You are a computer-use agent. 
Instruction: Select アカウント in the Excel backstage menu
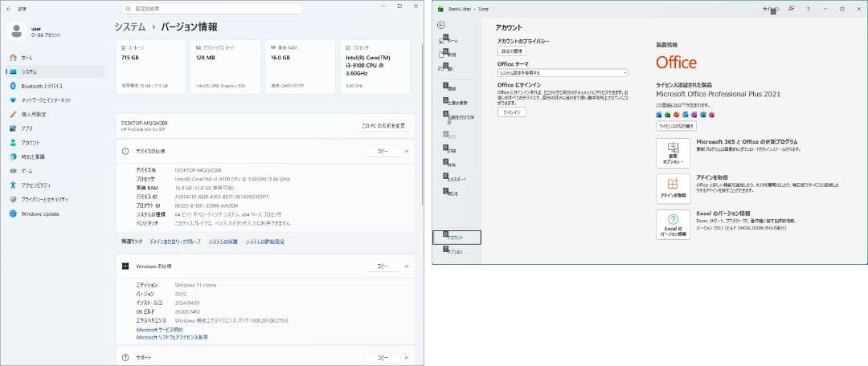point(457,238)
